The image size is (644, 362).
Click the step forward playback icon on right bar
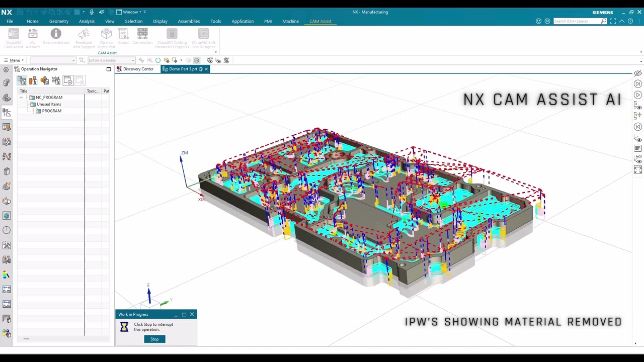point(638,84)
